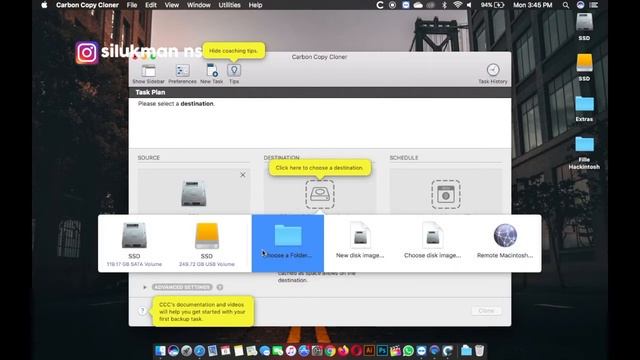Open the Help menu

tap(256, 5)
